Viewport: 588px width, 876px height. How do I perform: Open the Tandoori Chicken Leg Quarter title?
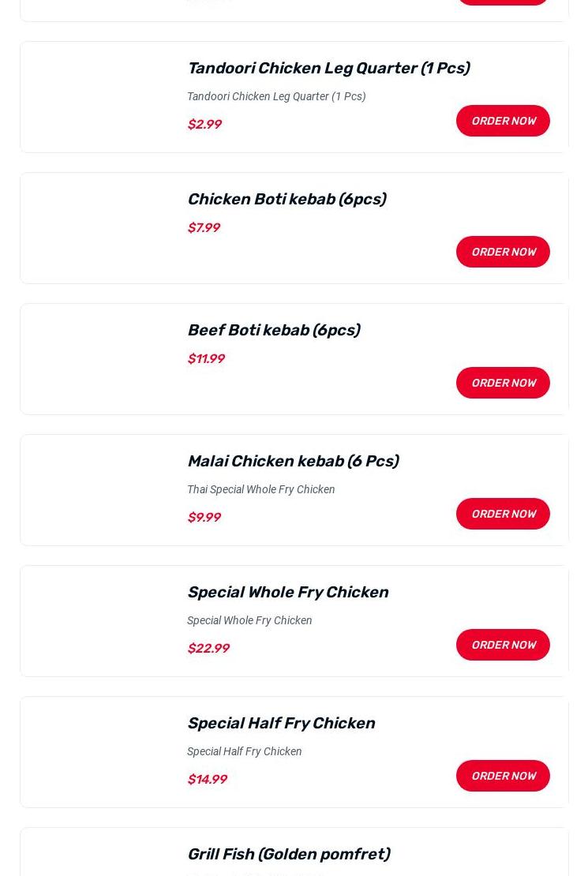[328, 68]
